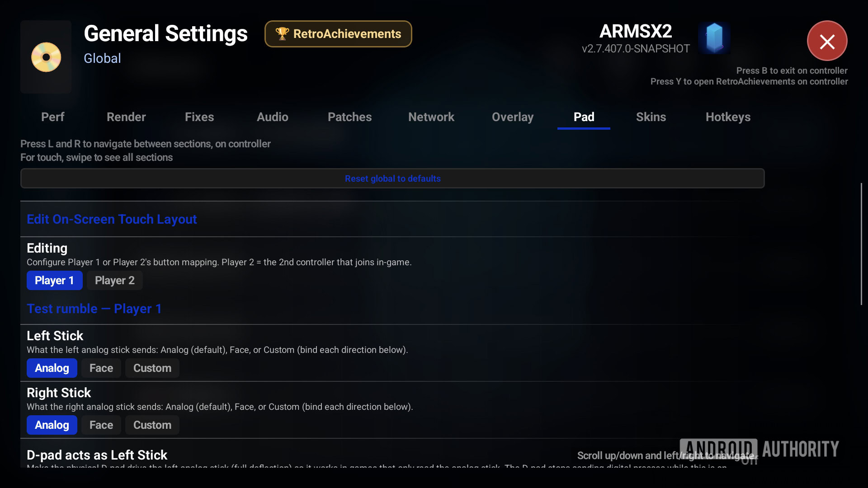
Task: Click the Global subtitle text
Action: (102, 58)
